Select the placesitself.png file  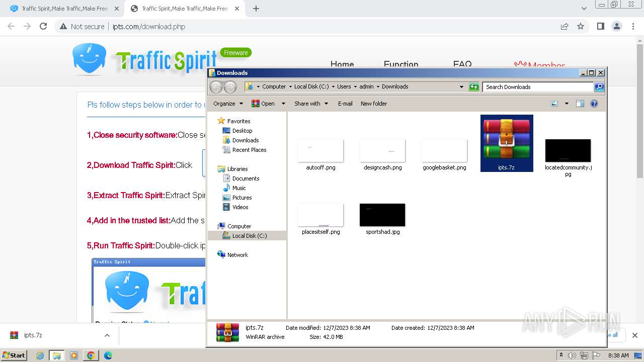click(x=320, y=219)
